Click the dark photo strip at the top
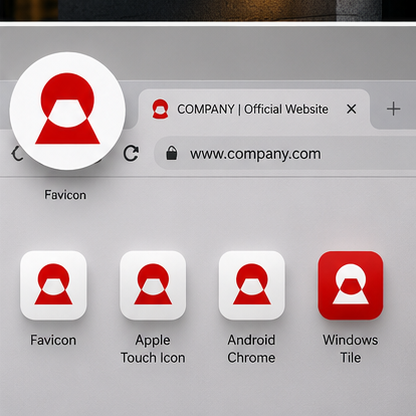416x416 pixels. point(208,10)
